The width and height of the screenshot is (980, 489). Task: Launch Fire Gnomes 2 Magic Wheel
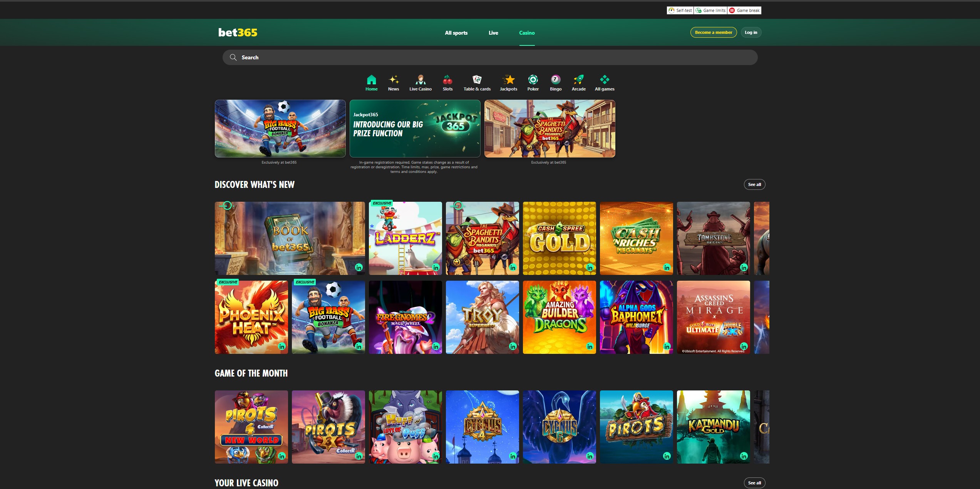[405, 317]
